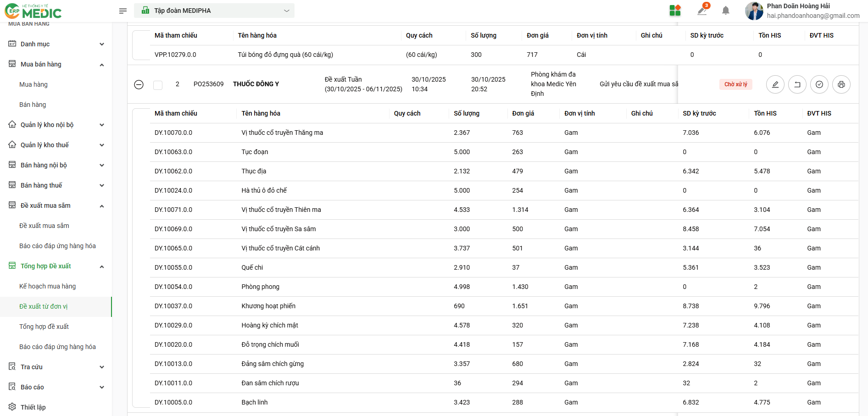Open the Phan Doãn Hoàng Hải profile avatar
868x416 pixels.
pyautogui.click(x=754, y=11)
